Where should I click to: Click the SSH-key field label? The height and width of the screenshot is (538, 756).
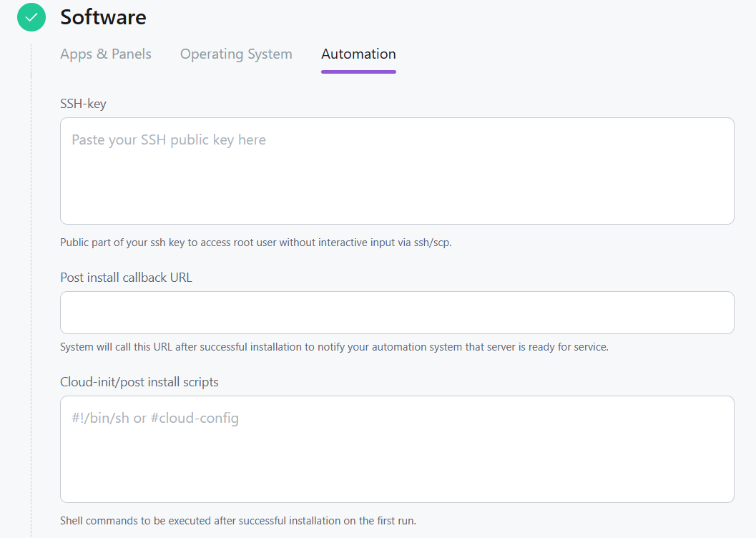(83, 104)
